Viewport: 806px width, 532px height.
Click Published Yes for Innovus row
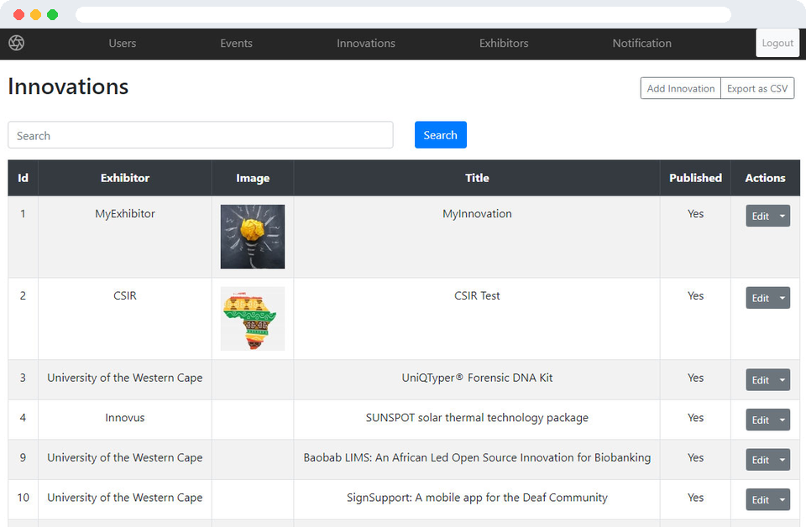point(695,418)
